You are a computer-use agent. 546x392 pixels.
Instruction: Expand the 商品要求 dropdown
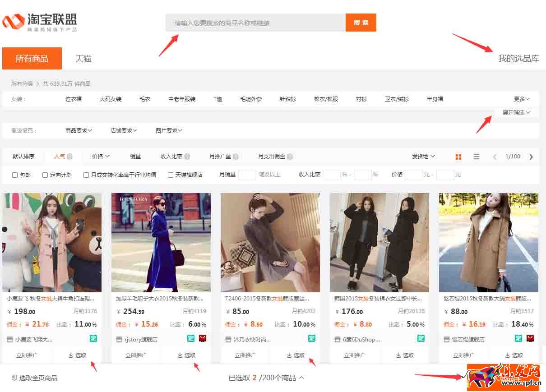pos(79,130)
